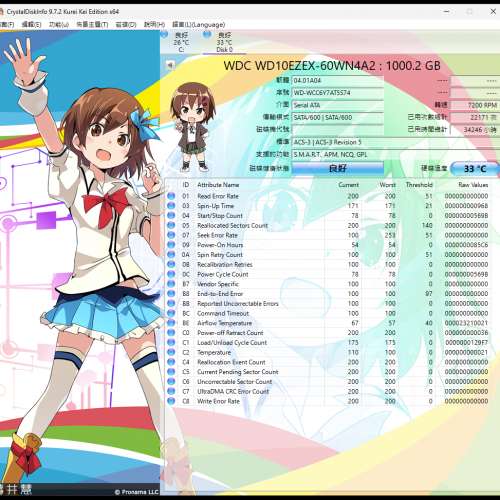
Task: Open the Edit (E) menu
Action: click(31, 25)
